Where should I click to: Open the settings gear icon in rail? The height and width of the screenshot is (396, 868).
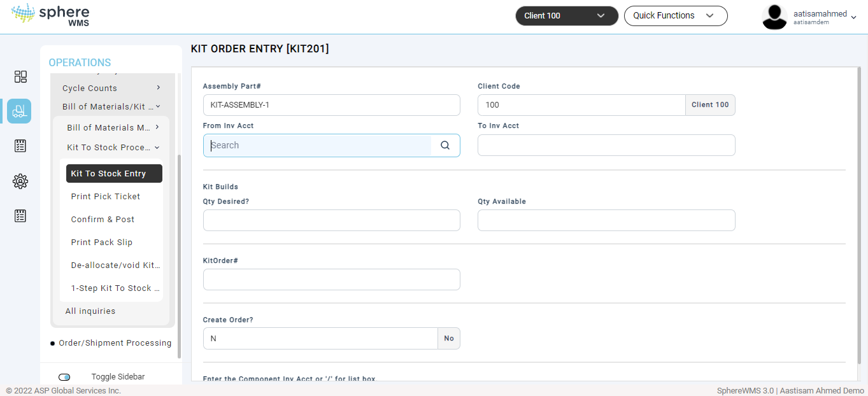point(20,181)
